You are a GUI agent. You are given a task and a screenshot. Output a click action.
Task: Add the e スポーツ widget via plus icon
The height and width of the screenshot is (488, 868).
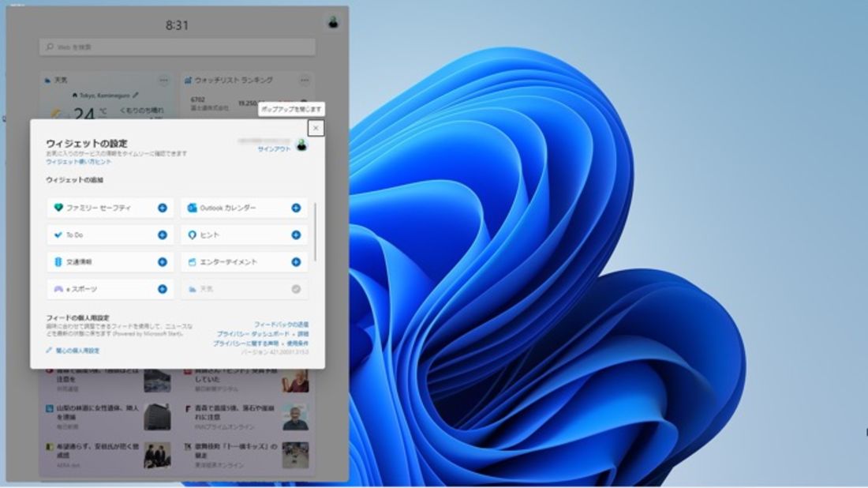[x=163, y=289]
